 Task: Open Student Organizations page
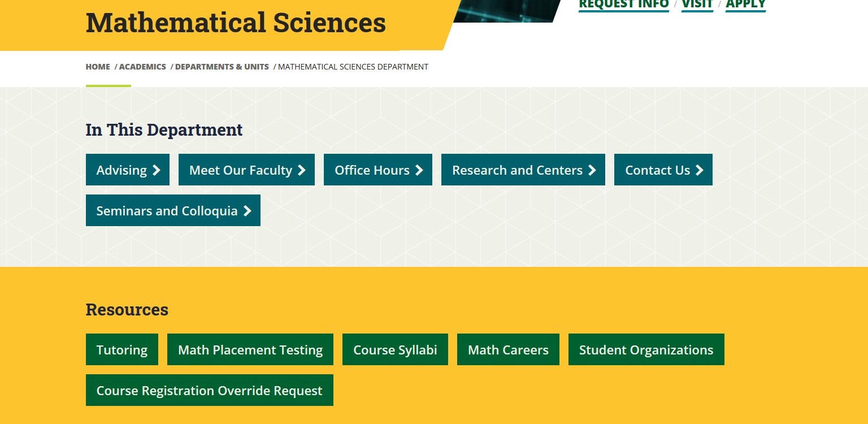[x=646, y=350]
